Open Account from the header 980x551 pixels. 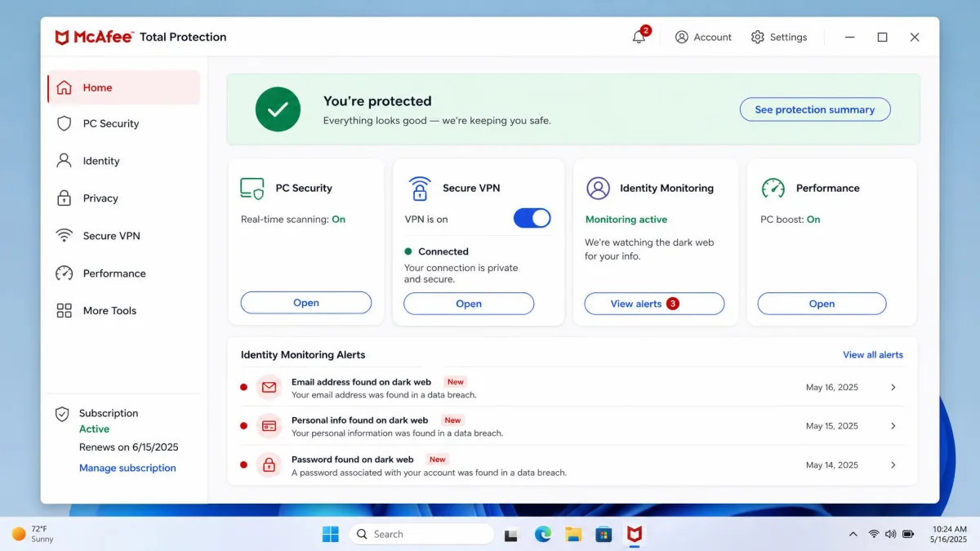pyautogui.click(x=703, y=37)
